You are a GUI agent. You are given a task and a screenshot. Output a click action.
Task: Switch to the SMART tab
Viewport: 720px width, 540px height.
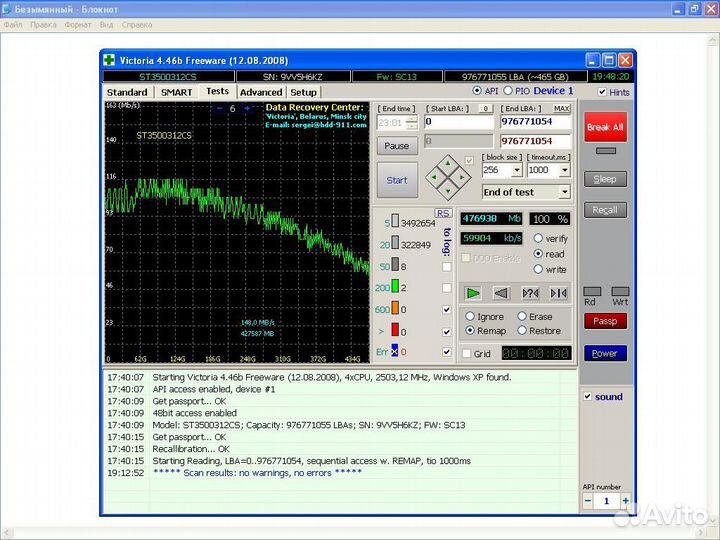pyautogui.click(x=176, y=92)
